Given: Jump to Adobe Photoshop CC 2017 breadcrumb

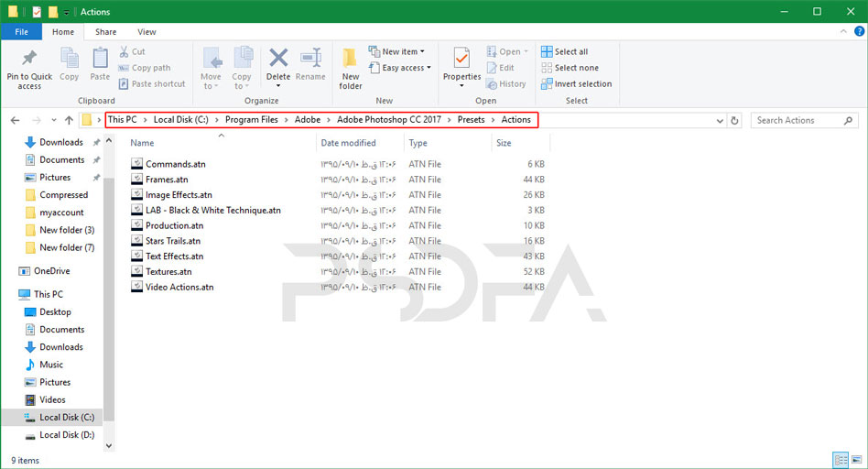Looking at the screenshot, I should point(389,120).
